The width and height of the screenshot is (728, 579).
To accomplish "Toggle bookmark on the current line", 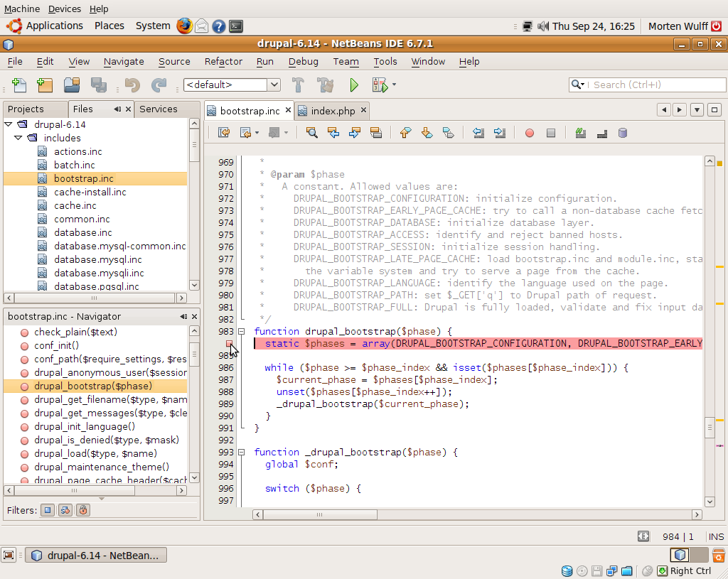I will 448,133.
